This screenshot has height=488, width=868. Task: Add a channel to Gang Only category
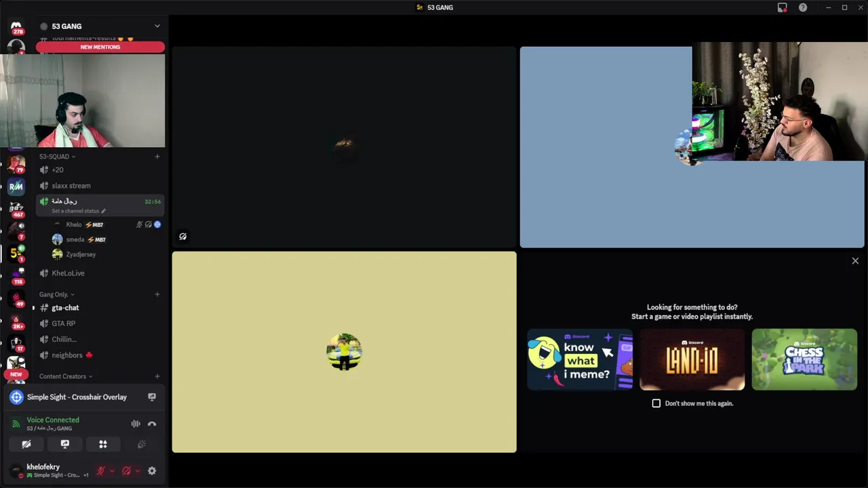point(157,294)
